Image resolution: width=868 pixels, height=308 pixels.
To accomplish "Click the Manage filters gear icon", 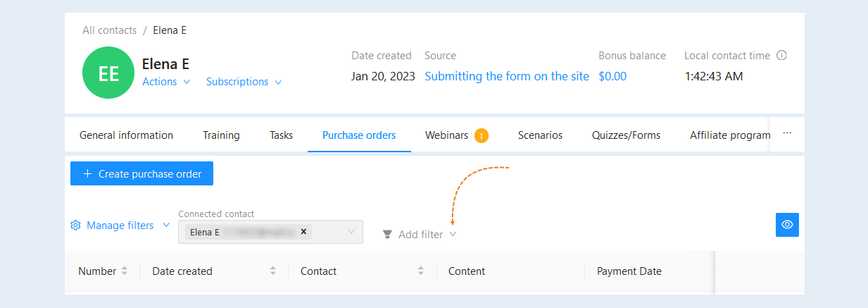I will point(76,226).
